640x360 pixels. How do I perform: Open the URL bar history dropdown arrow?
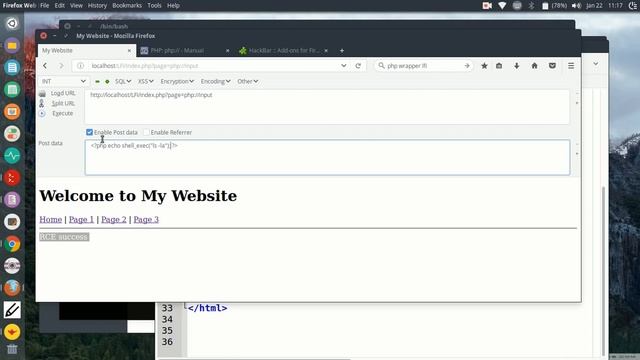coord(344,66)
